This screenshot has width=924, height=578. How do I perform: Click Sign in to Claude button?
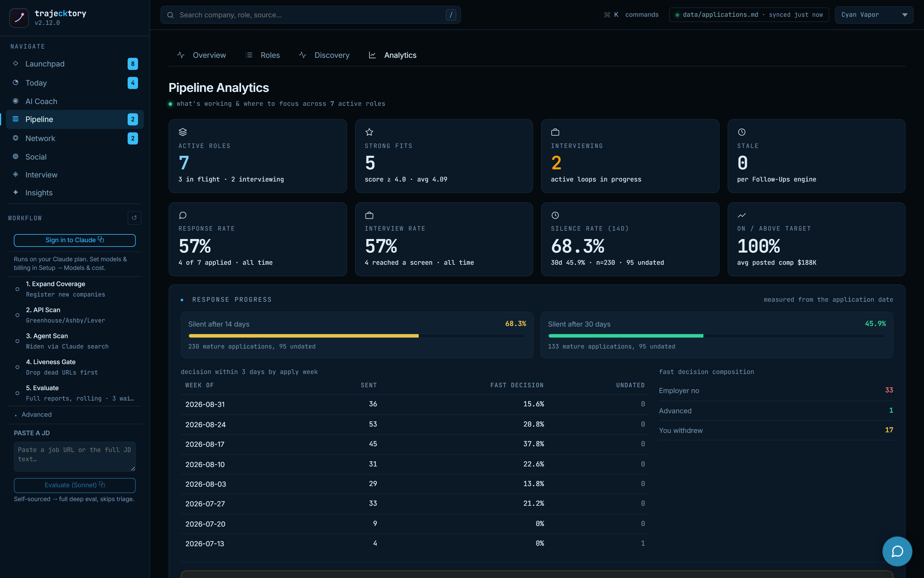[74, 240]
